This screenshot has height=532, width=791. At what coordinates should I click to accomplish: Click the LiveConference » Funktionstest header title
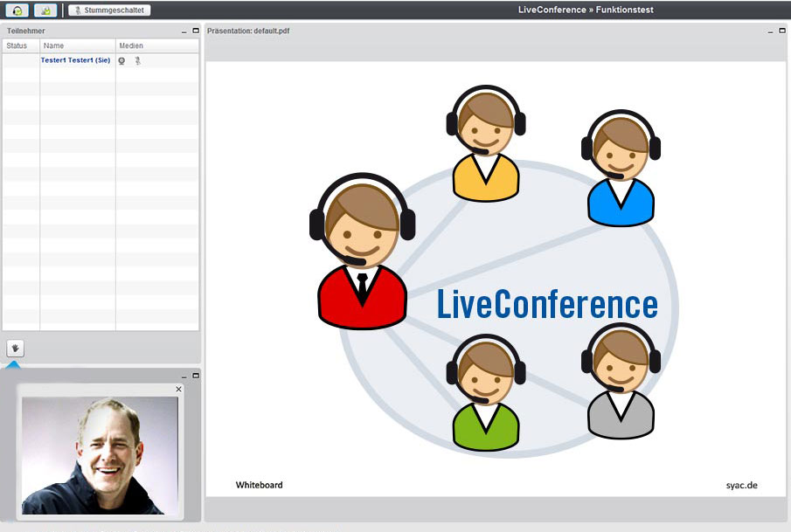(586, 10)
